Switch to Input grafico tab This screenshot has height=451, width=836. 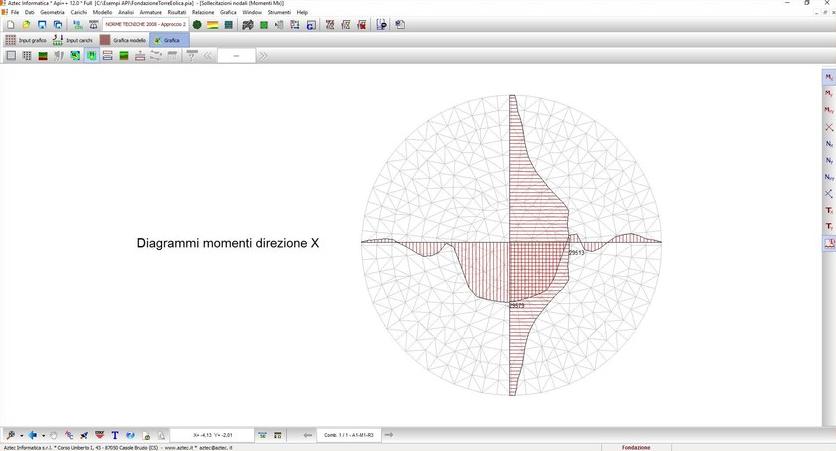click(26, 40)
